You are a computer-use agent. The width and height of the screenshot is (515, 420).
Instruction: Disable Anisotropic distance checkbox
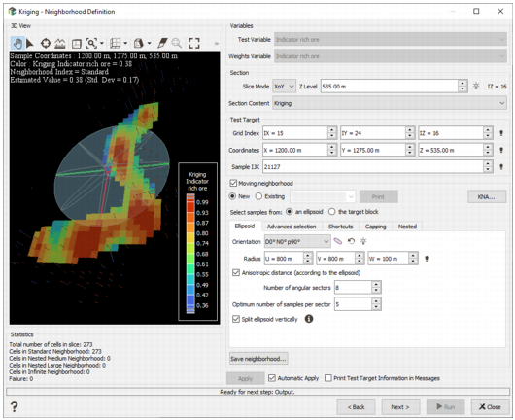pos(236,273)
